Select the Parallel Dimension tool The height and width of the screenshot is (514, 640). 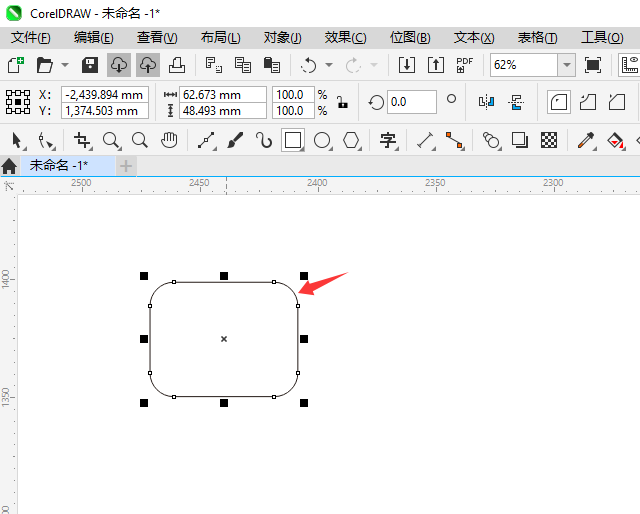pos(426,140)
